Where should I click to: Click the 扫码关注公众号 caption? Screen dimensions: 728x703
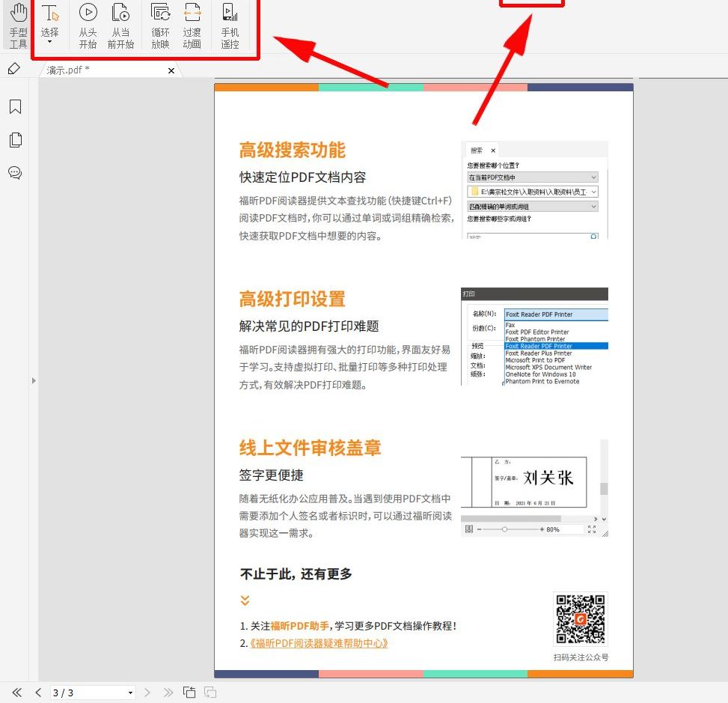click(x=581, y=657)
